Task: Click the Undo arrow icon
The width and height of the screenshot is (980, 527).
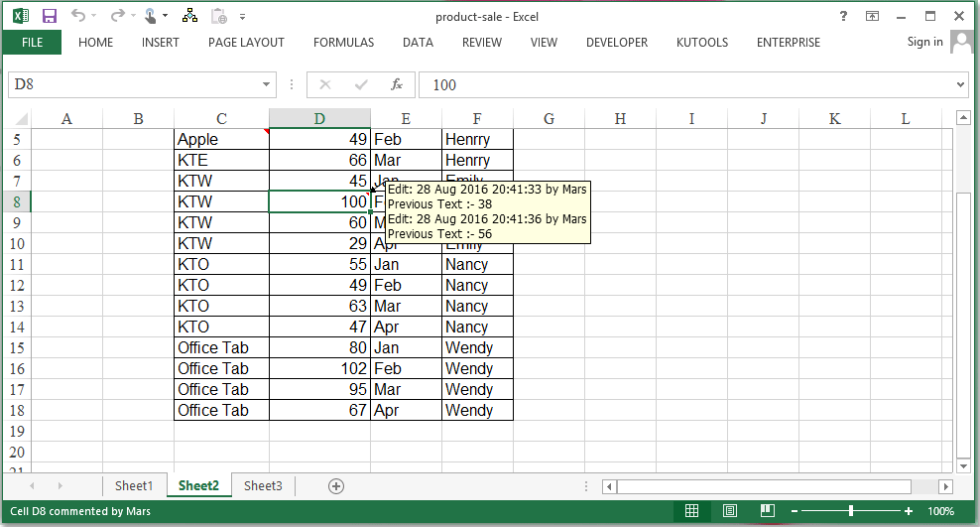Action: coord(78,16)
